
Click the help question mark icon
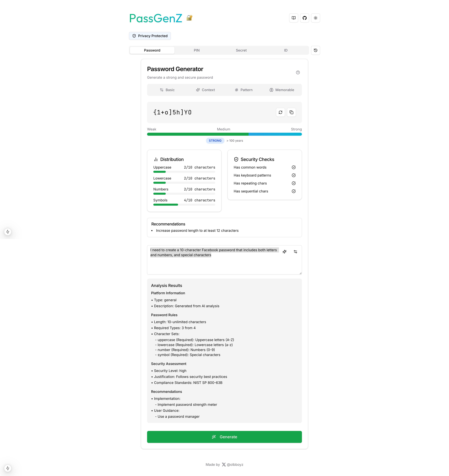(298, 73)
